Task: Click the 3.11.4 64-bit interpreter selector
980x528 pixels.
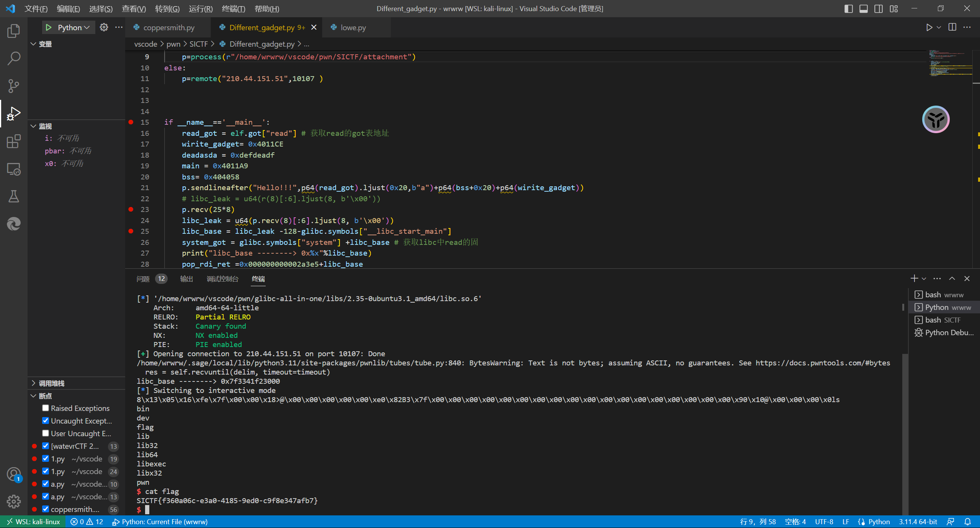Action: click(x=918, y=521)
